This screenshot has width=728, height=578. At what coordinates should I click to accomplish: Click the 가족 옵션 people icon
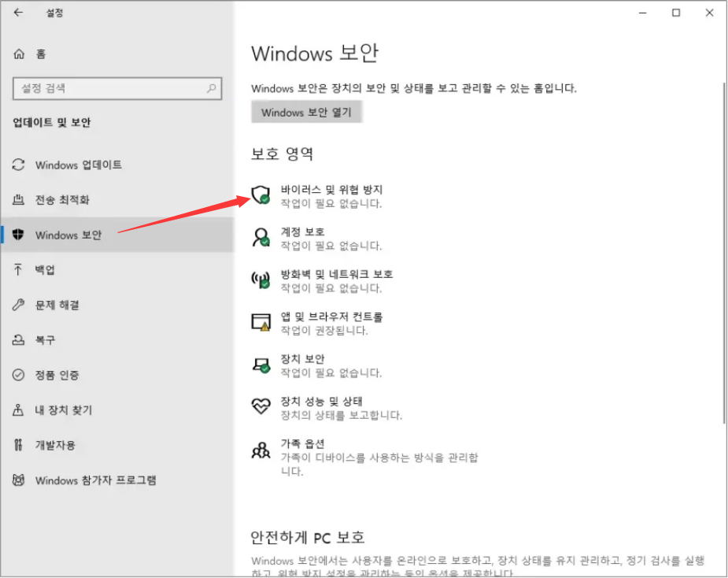click(x=261, y=450)
